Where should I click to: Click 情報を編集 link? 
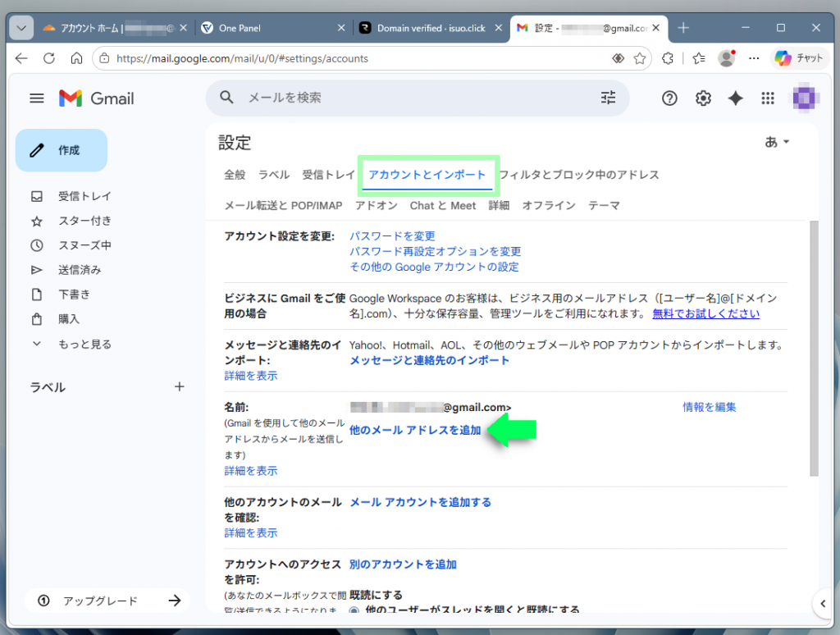(x=710, y=407)
